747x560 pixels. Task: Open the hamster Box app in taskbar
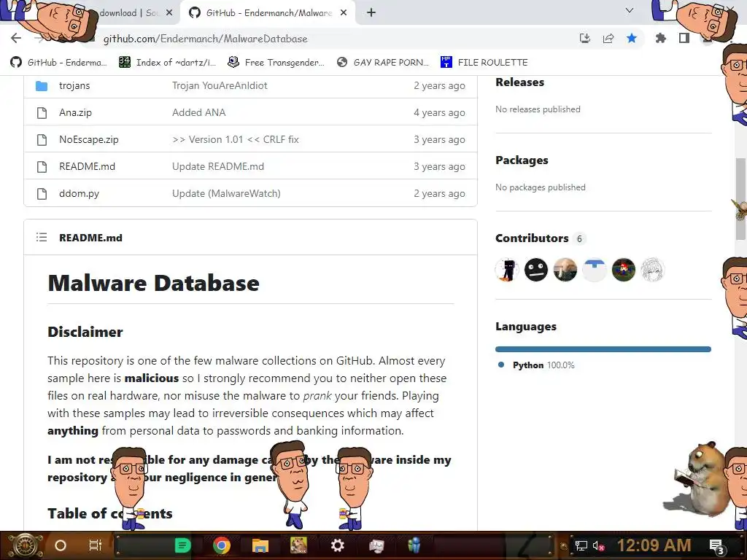[298, 545]
